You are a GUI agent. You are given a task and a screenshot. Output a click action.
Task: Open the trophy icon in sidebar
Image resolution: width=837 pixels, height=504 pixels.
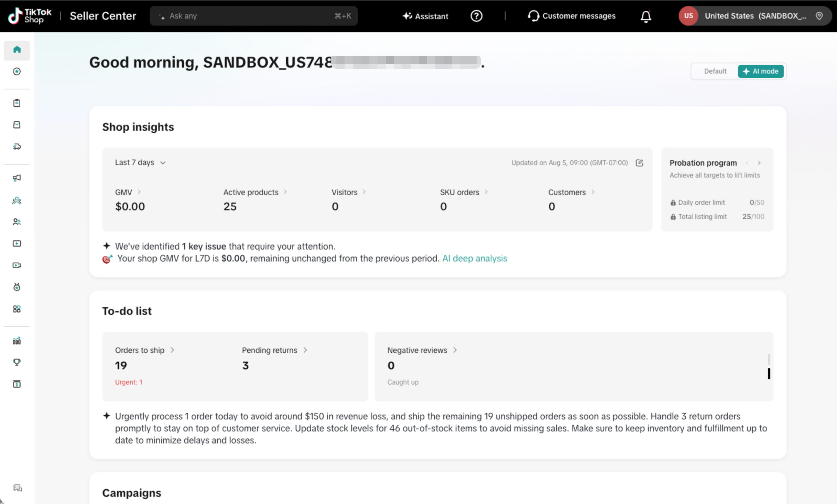(x=17, y=362)
